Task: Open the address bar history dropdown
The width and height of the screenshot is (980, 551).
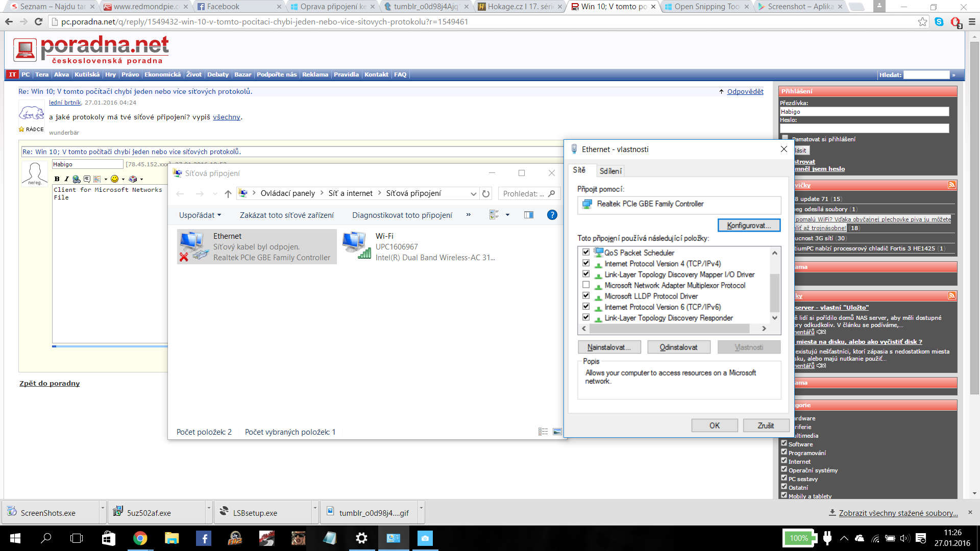Action: 473,194
